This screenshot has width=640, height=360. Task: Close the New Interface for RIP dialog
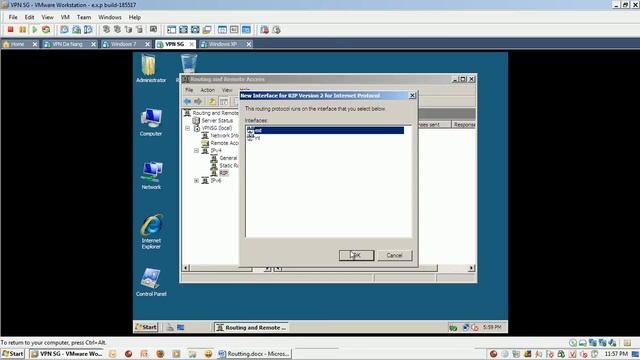(412, 96)
